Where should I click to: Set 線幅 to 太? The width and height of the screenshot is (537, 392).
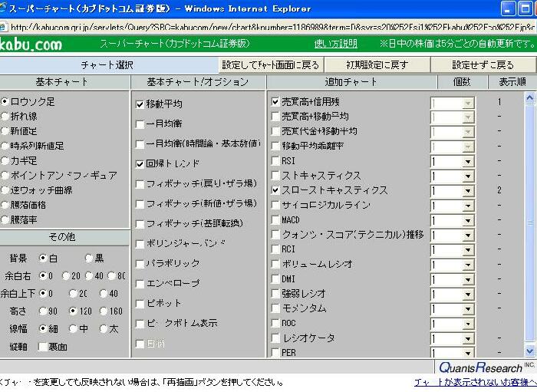[x=104, y=328]
